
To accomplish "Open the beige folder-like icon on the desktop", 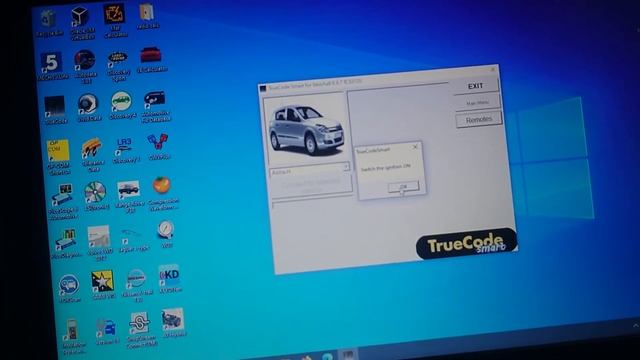I will [147, 12].
